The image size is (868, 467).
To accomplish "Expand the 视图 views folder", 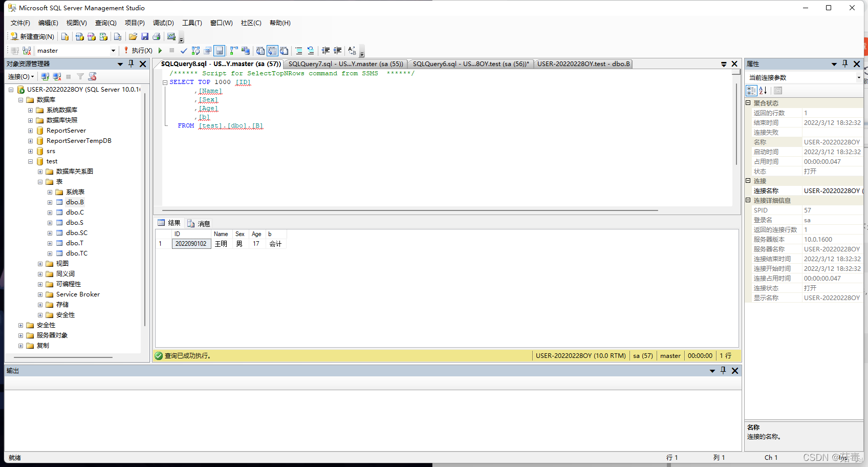I will [40, 264].
